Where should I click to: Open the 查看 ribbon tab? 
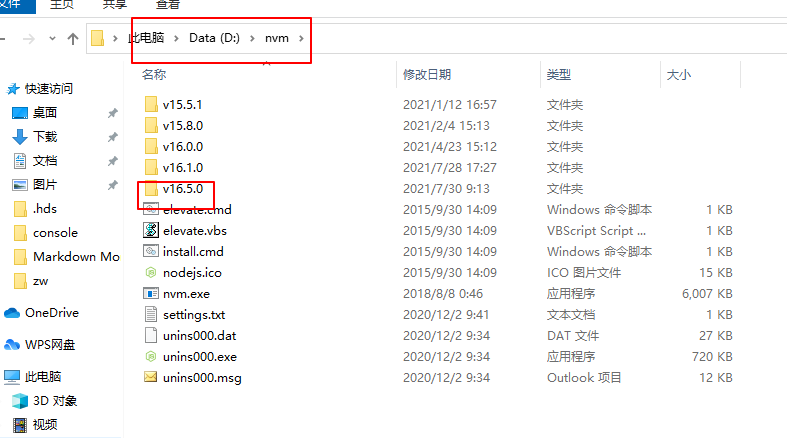pos(168,5)
